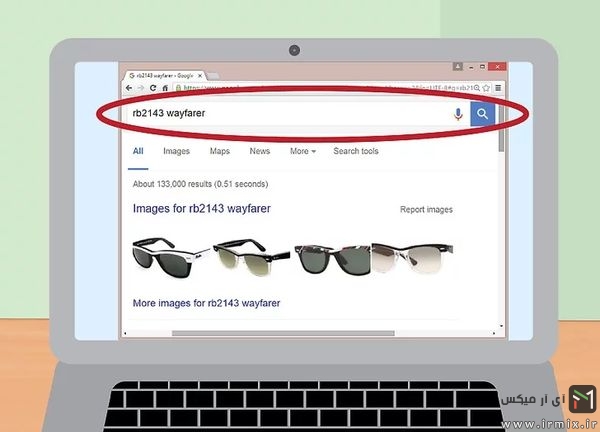Open the Chrome hamburger menu
The image size is (600, 432).
498,88
